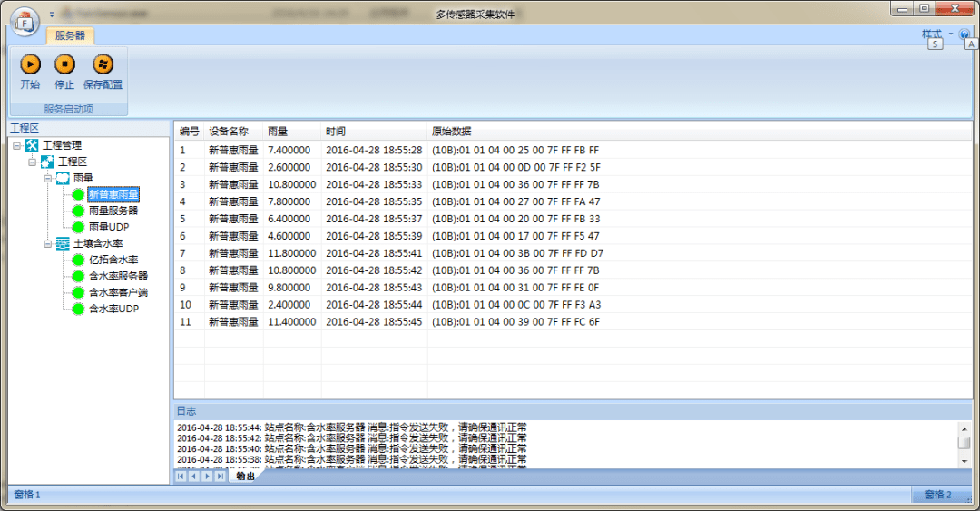
Task: Collapse the 雨量 tree node
Action: 48,178
